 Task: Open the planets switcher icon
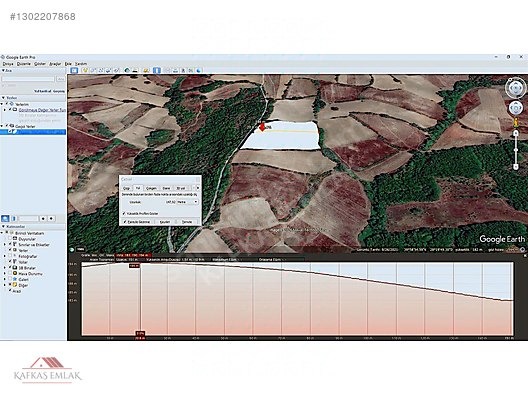[146, 70]
